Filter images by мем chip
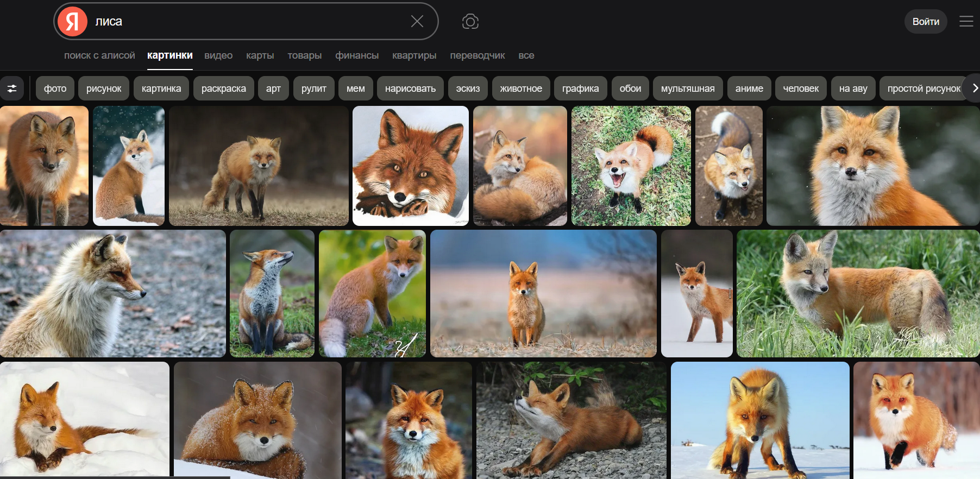 coord(356,88)
